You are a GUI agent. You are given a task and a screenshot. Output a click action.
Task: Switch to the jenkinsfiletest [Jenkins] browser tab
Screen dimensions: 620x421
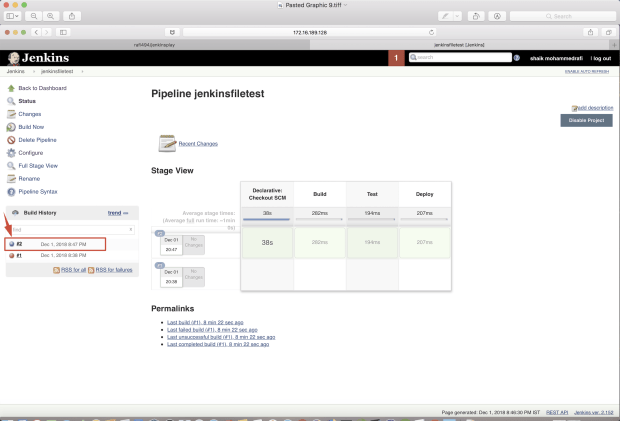click(459, 45)
